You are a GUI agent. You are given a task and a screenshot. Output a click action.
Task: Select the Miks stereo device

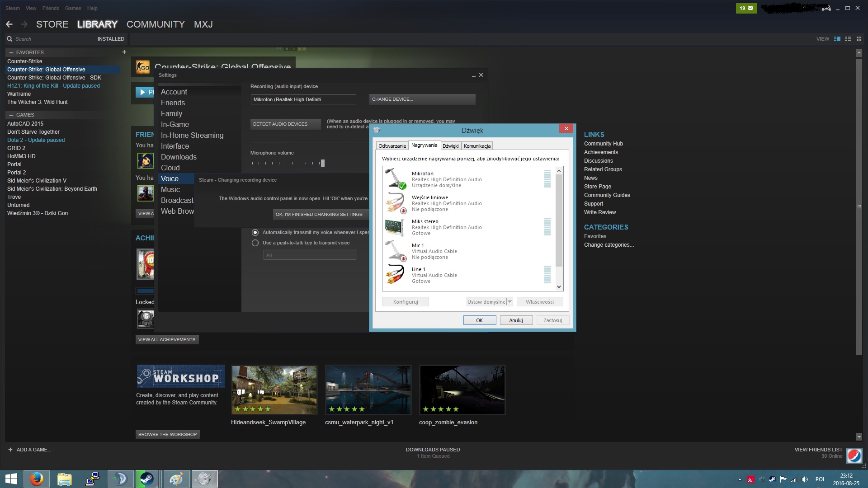(x=468, y=227)
